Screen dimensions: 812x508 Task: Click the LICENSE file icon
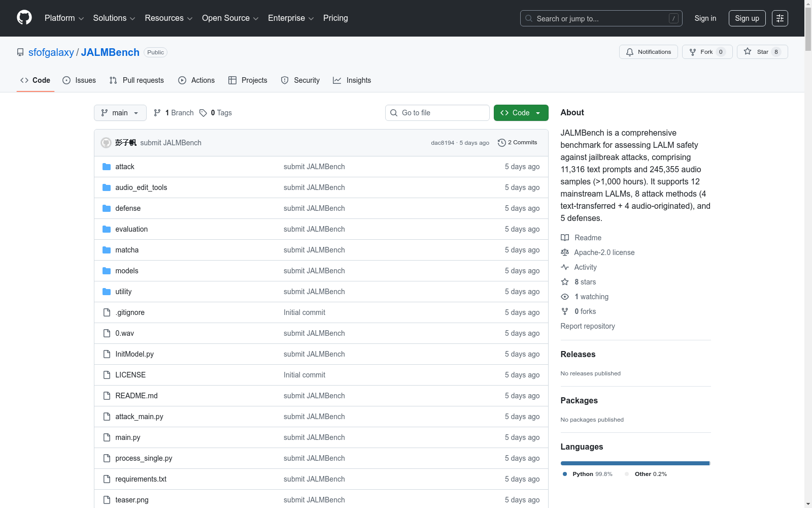(107, 375)
